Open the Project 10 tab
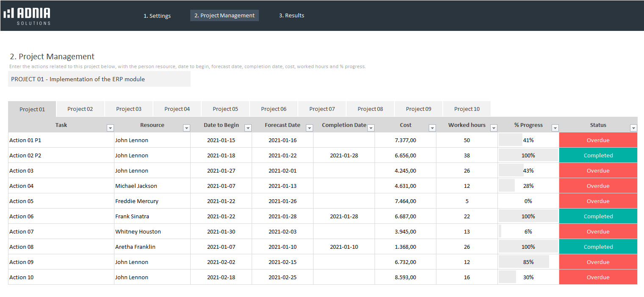This screenshot has width=644, height=297. pyautogui.click(x=467, y=109)
